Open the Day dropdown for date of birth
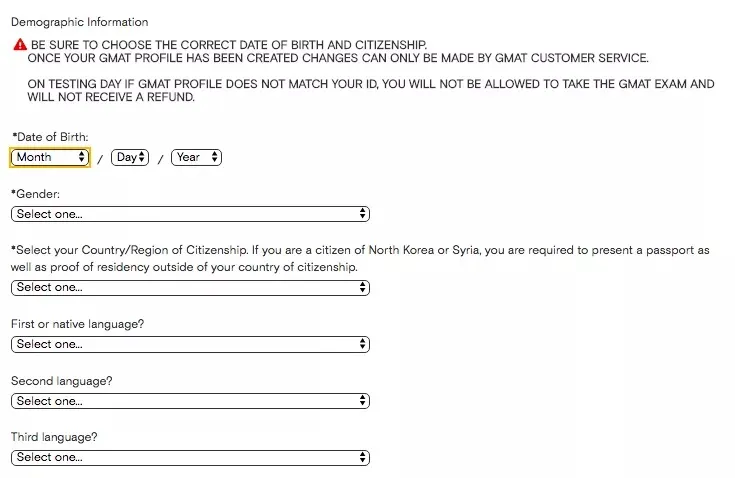The width and height of the screenshot is (735, 478). coord(130,157)
